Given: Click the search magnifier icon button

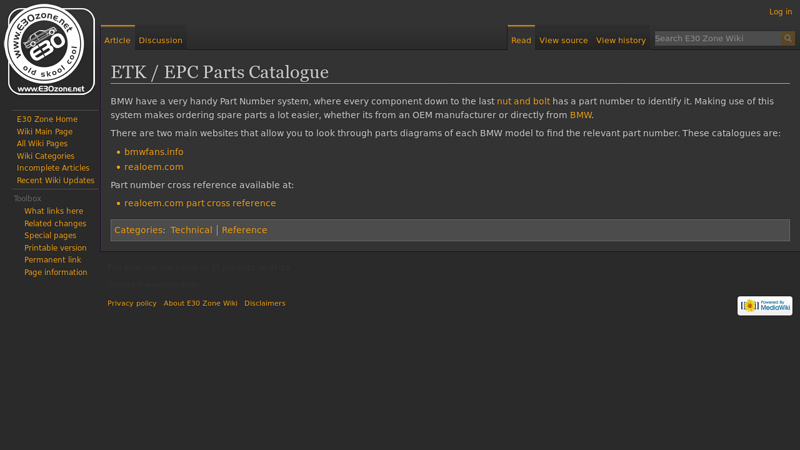Looking at the screenshot, I should tap(788, 38).
